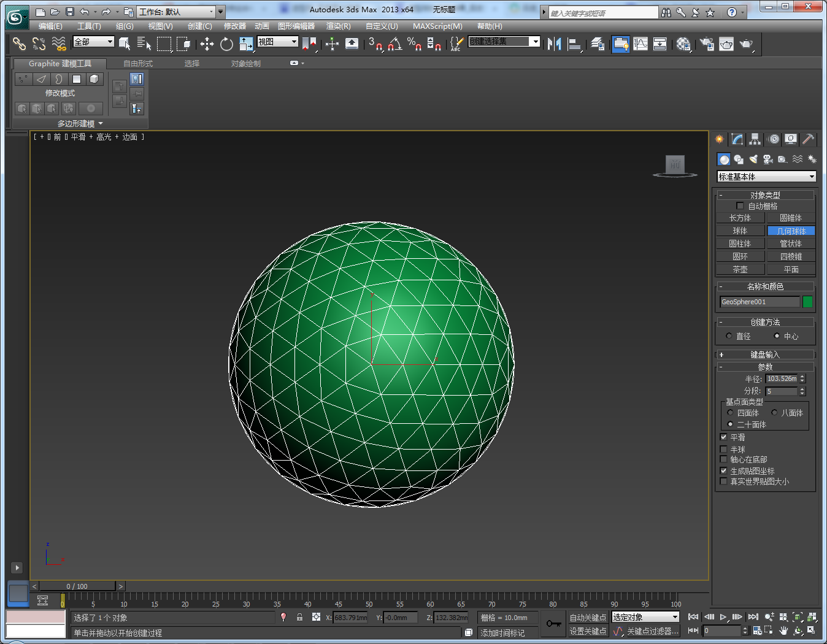Image resolution: width=827 pixels, height=644 pixels.
Task: Open the 渲染(R) menu
Action: coord(339,26)
